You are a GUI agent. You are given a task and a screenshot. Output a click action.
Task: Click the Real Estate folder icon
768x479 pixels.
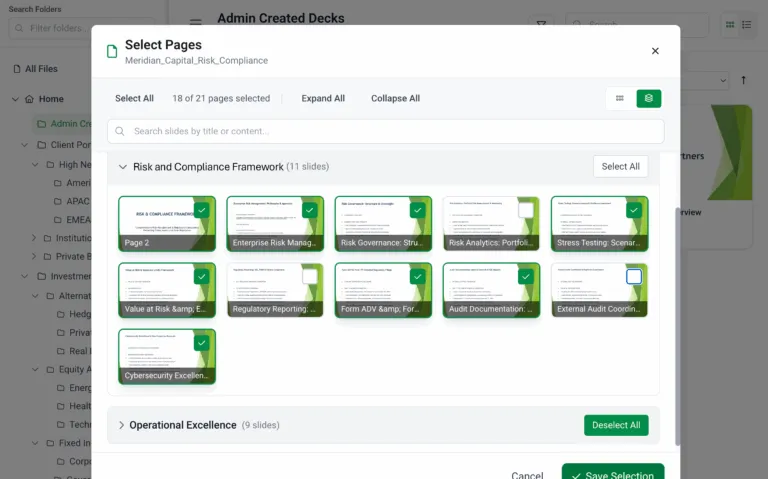(x=61, y=351)
